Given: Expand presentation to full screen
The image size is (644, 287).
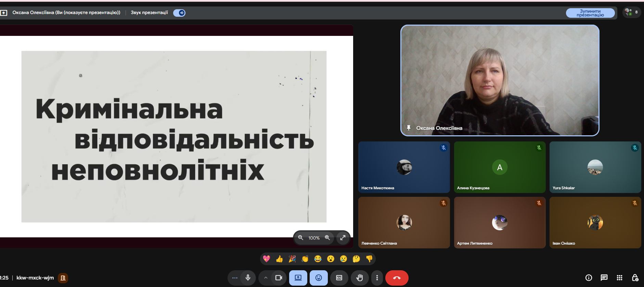Looking at the screenshot, I should 343,238.
